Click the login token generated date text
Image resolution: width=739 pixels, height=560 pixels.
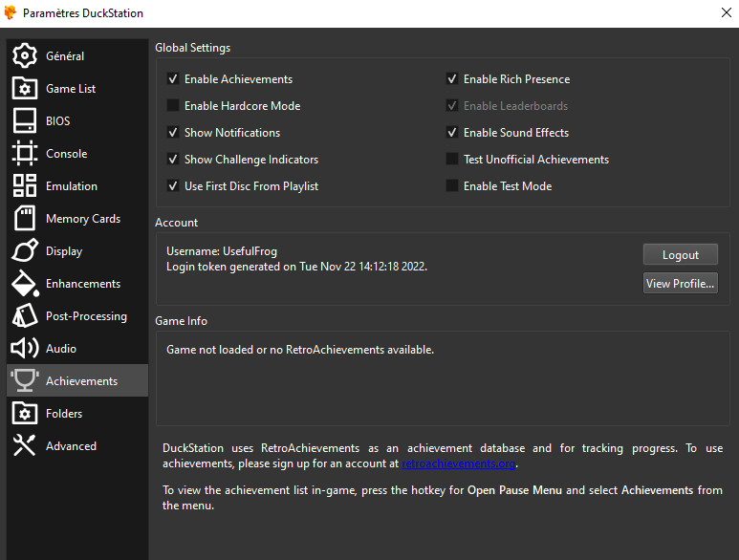(x=297, y=267)
